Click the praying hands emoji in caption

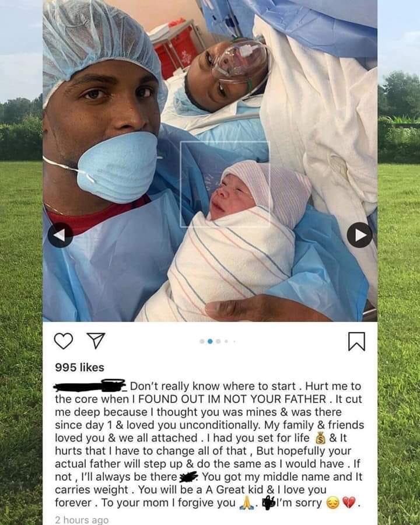(x=247, y=503)
